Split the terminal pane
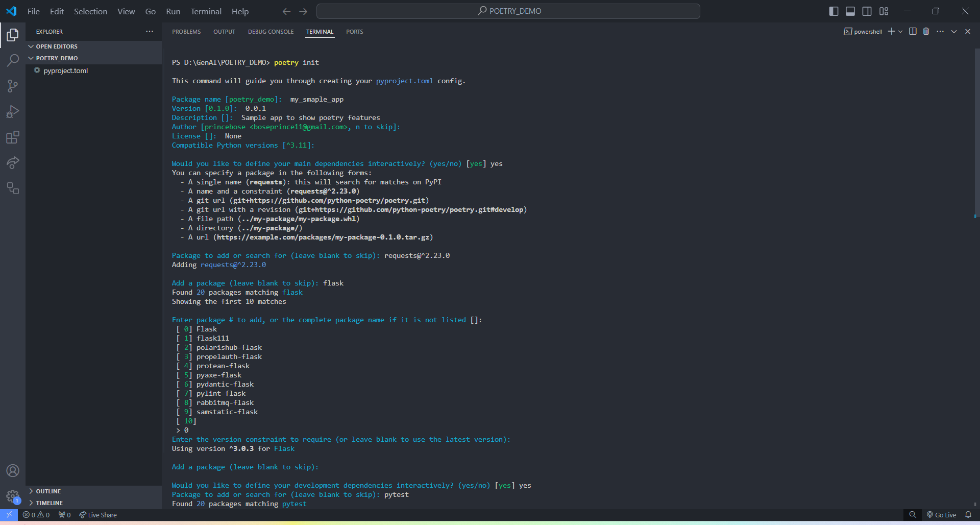Image resolution: width=980 pixels, height=525 pixels. (x=913, y=32)
